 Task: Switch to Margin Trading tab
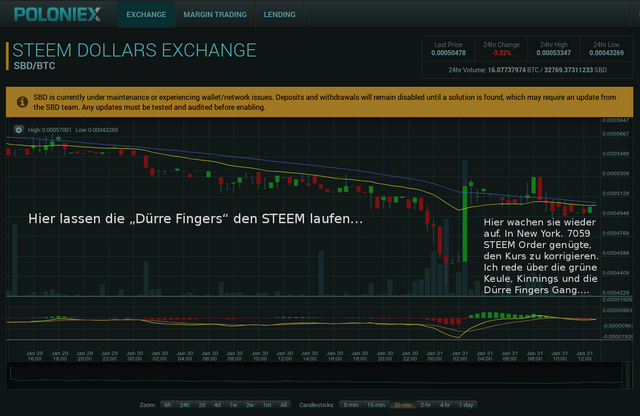click(215, 14)
